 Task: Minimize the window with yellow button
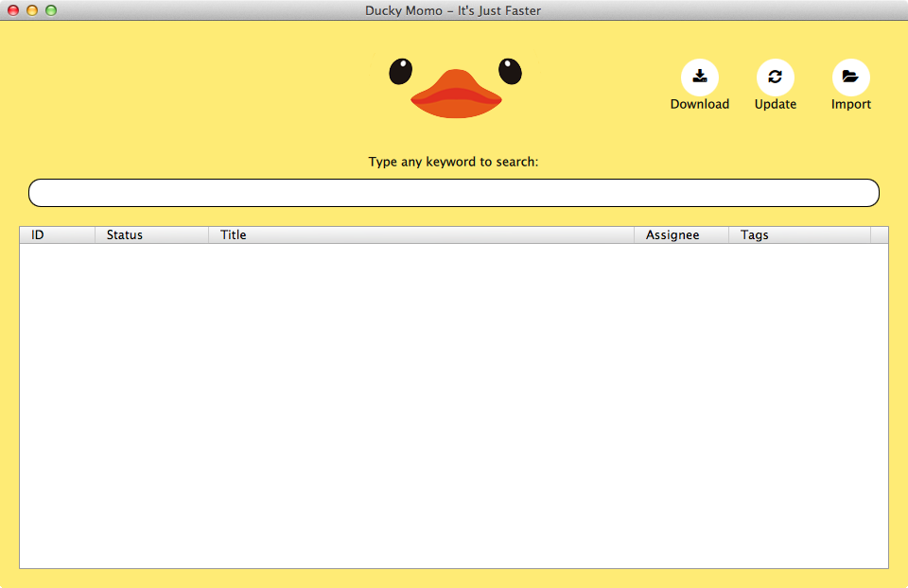pos(32,10)
